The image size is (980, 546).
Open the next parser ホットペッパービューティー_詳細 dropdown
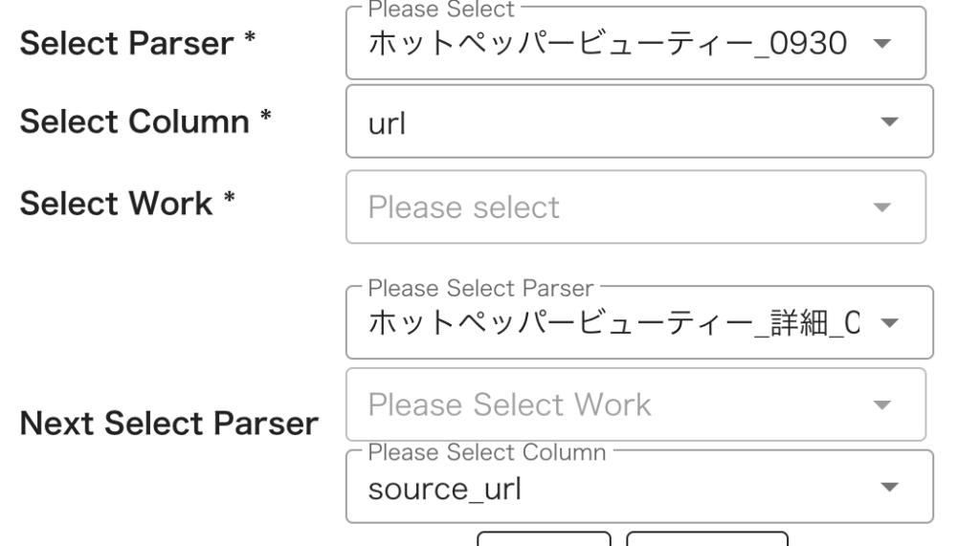612,324
